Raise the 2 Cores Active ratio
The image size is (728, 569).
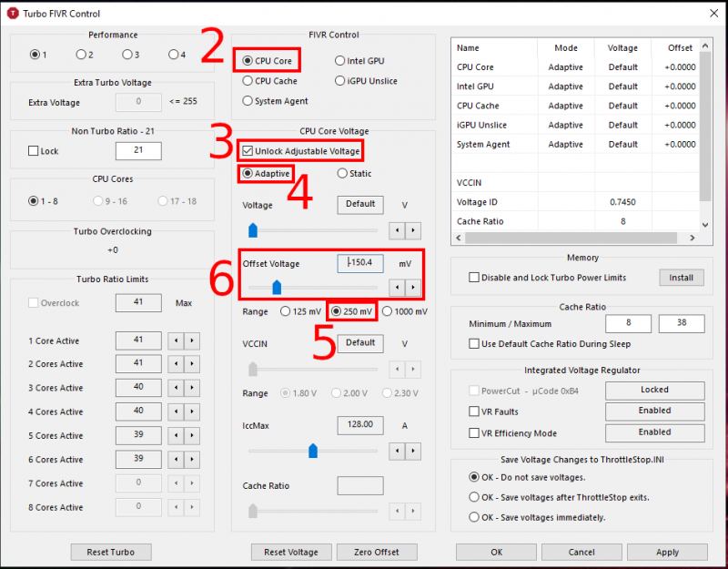pyautogui.click(x=192, y=363)
